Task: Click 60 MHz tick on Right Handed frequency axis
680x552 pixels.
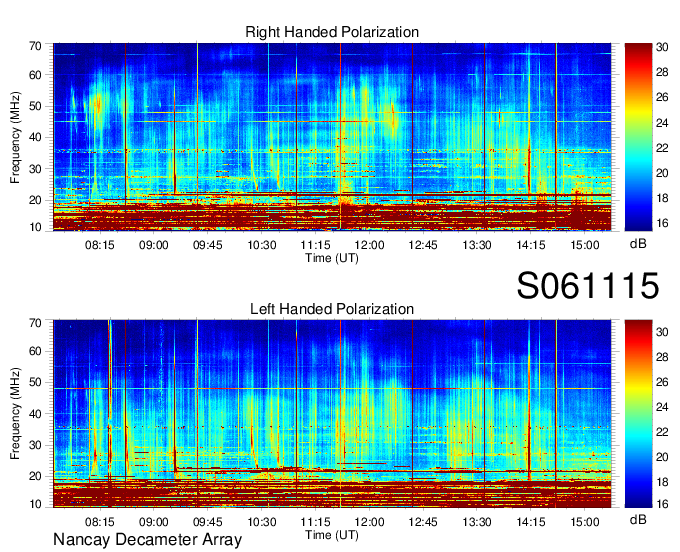Action: tap(35, 75)
